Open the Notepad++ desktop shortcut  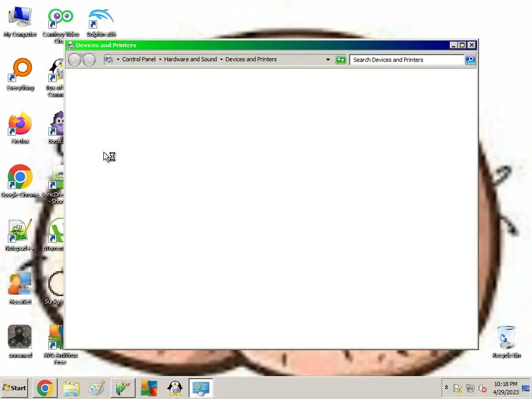coord(20,234)
